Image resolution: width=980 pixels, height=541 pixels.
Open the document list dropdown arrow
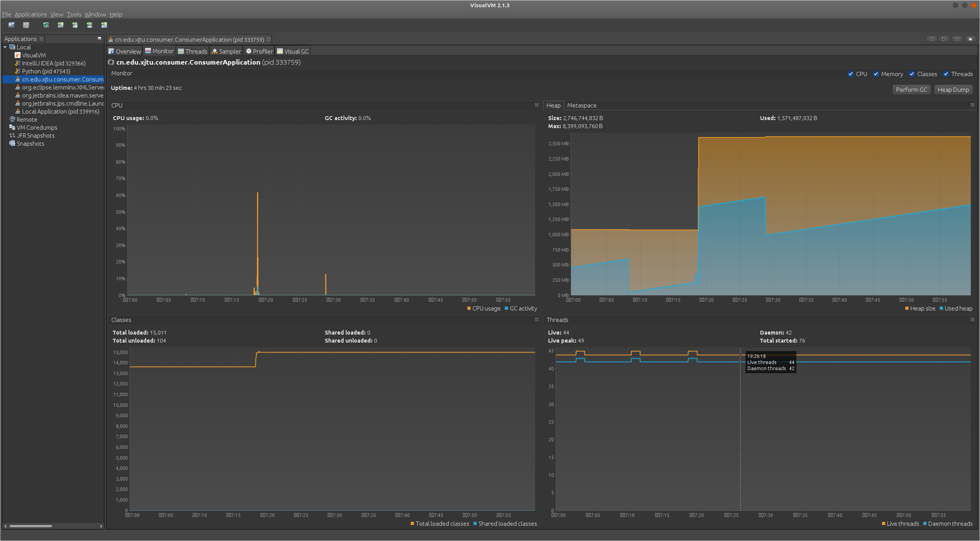click(957, 39)
